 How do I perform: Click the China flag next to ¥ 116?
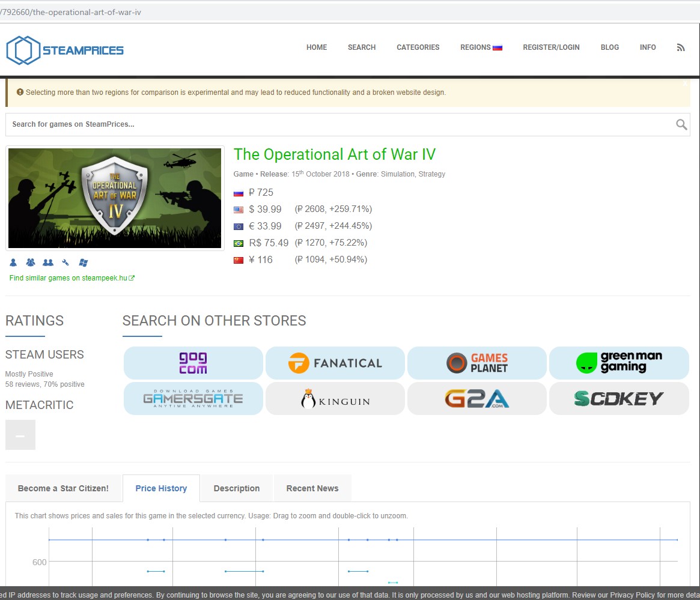pos(239,260)
